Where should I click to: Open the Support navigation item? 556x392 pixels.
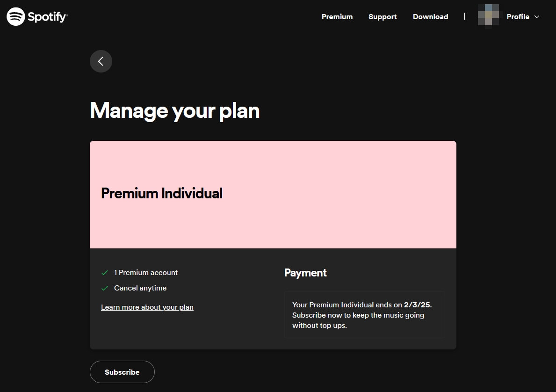pos(383,17)
